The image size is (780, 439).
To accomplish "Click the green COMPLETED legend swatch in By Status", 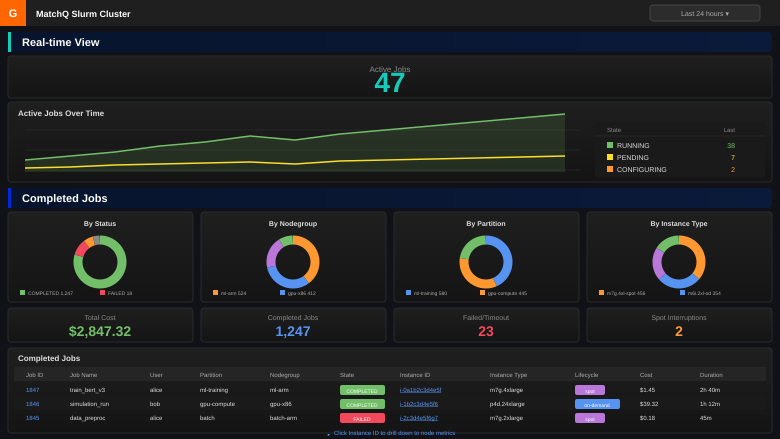I will point(23,293).
